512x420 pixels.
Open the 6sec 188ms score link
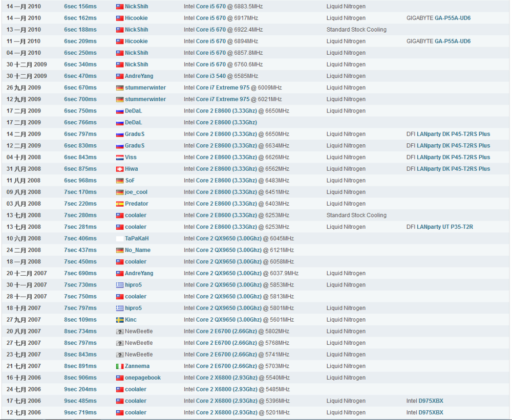80,30
